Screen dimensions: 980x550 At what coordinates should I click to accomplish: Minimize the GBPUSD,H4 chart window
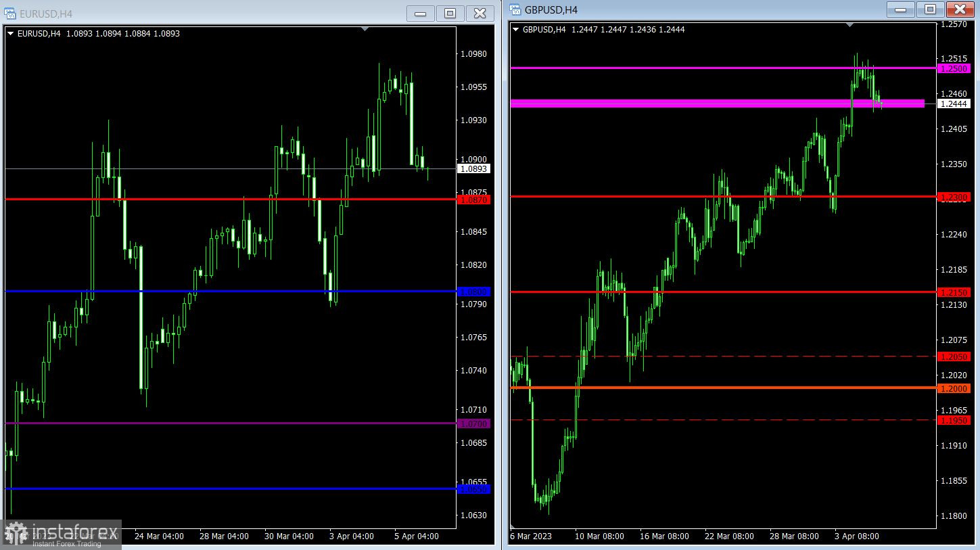pos(900,9)
